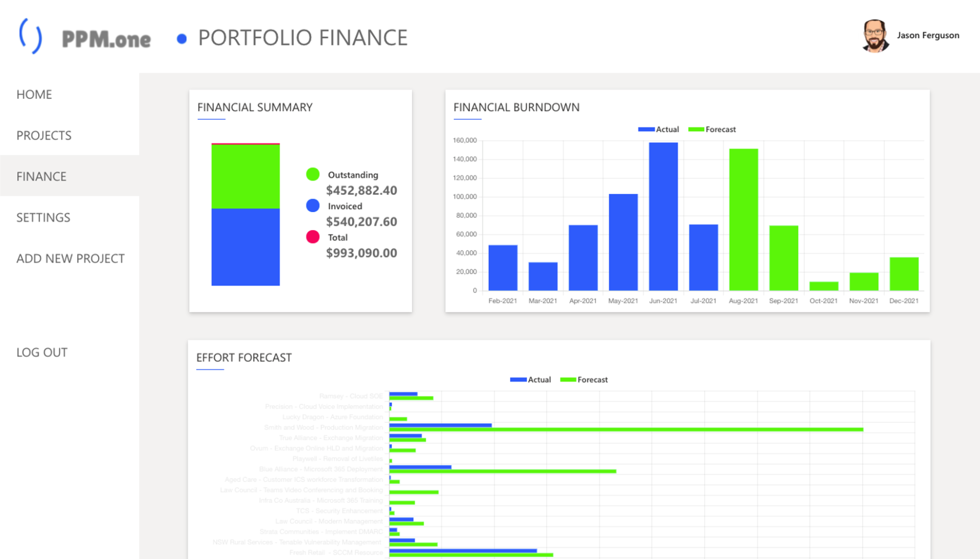Click Jason Ferguson's avatar picture
This screenshot has height=559, width=980.
pyautogui.click(x=875, y=36)
